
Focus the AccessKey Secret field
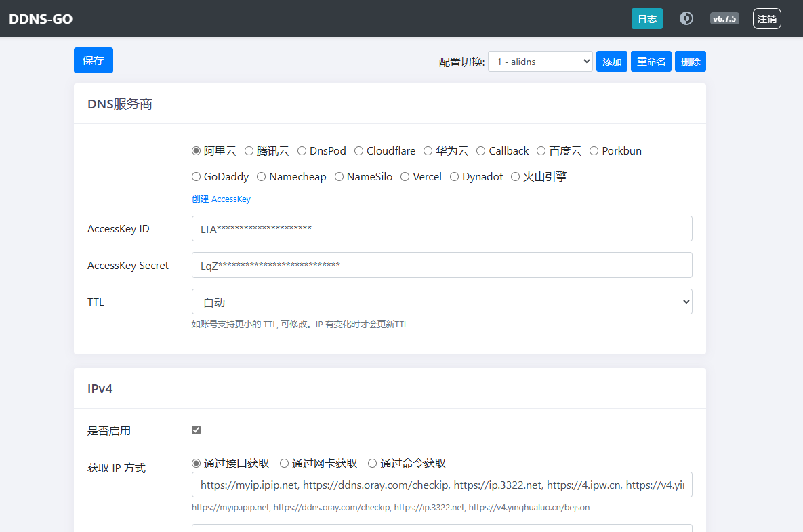click(442, 265)
